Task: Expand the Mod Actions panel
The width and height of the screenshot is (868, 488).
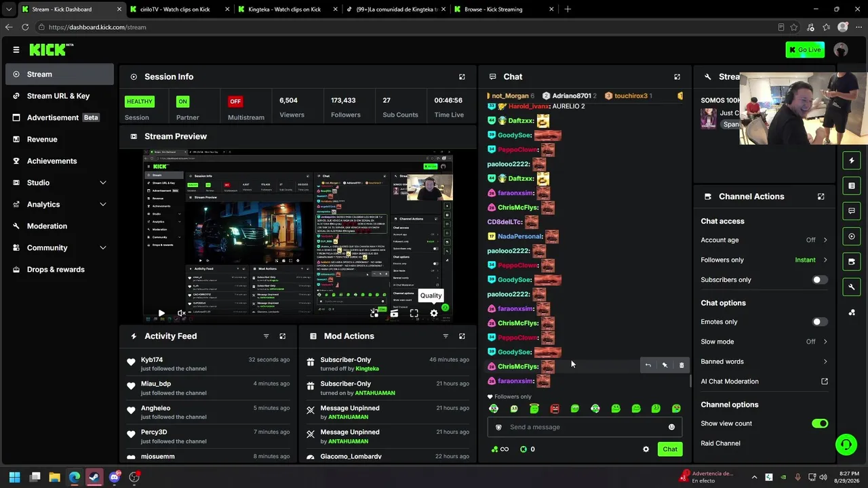Action: (462, 336)
